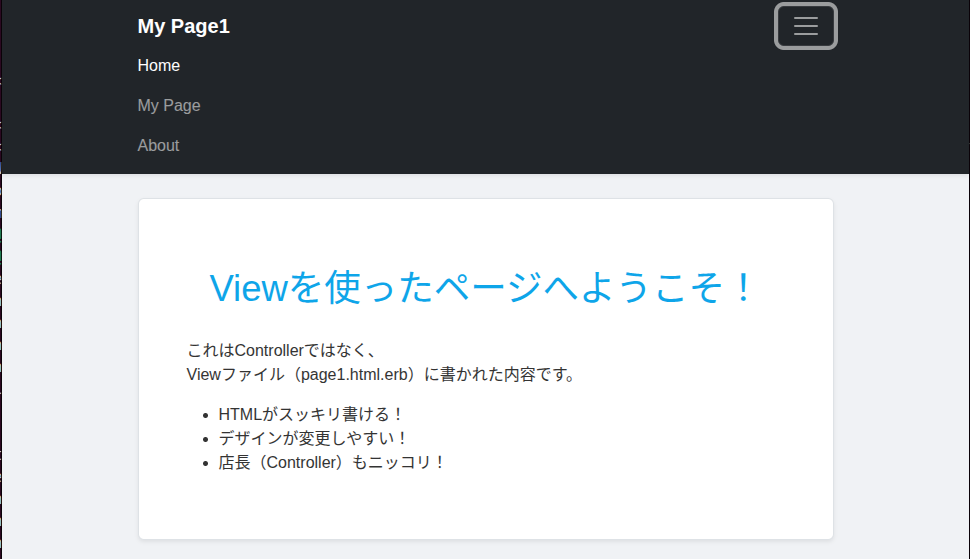The height and width of the screenshot is (559, 970).
Task: Click the page1.html.erb filename in the paragraph
Action: (x=352, y=375)
